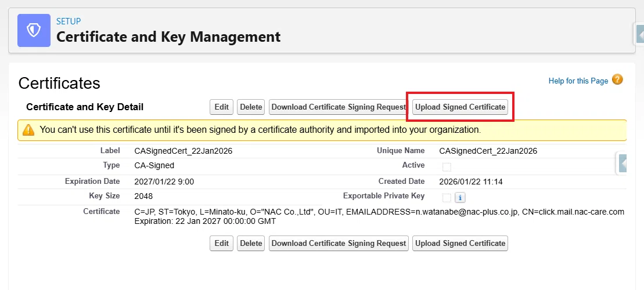The height and width of the screenshot is (290, 644).
Task: Click the certificate subject line starting C=JP
Action: pos(379,212)
